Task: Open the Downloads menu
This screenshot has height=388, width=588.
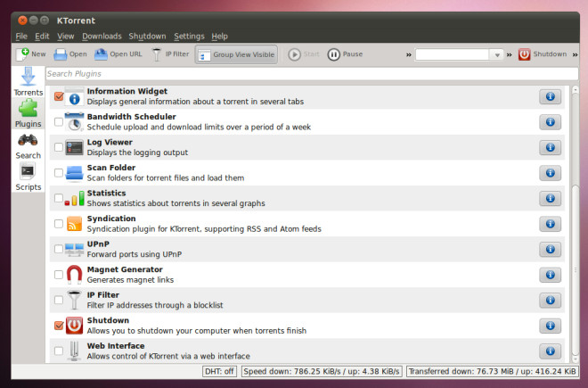Action: [102, 37]
